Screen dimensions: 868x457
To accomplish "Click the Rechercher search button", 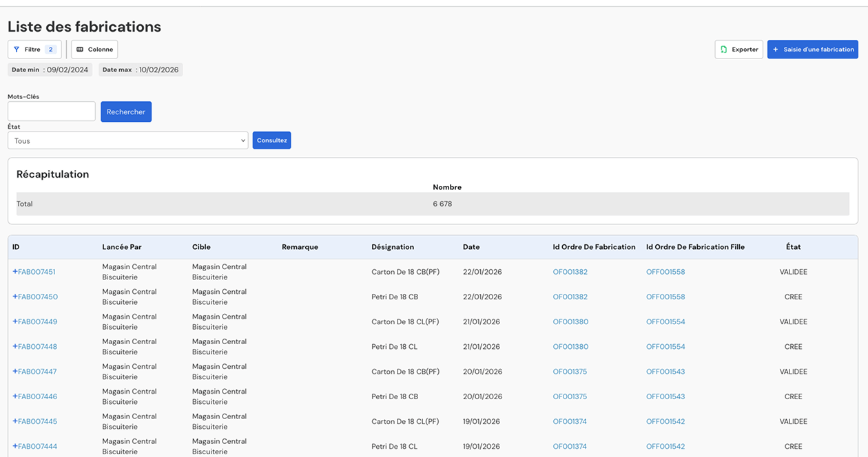I will click(126, 112).
